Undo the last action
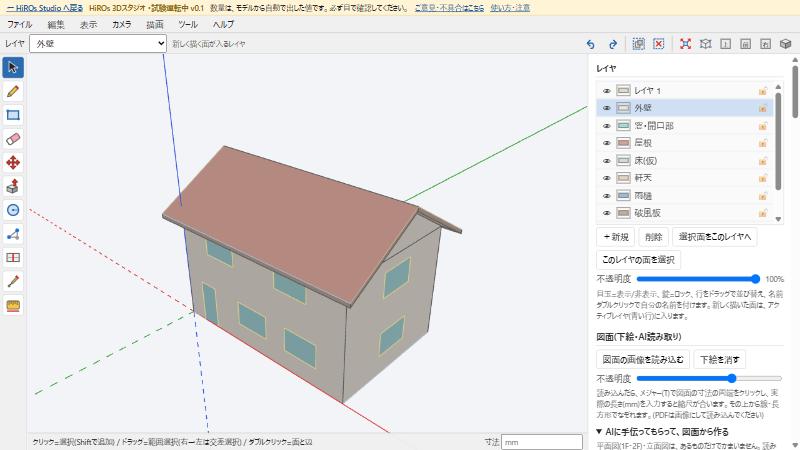800x450 pixels. pyautogui.click(x=590, y=44)
